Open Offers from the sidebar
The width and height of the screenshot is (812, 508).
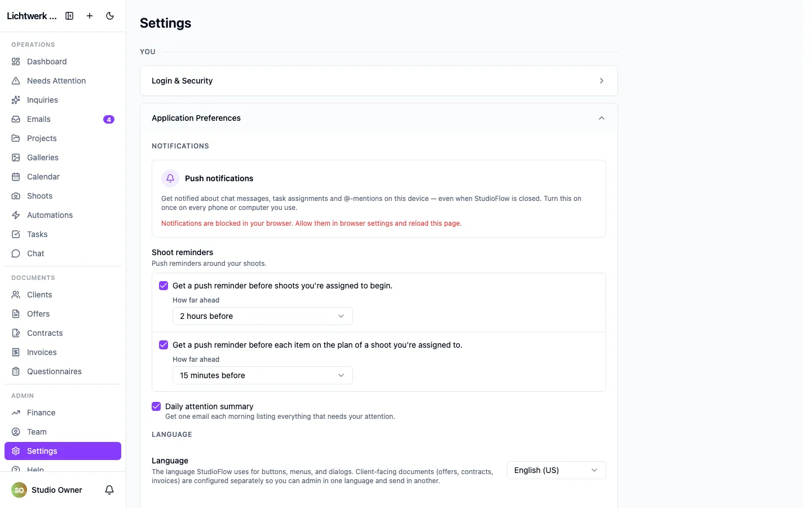coord(63,314)
